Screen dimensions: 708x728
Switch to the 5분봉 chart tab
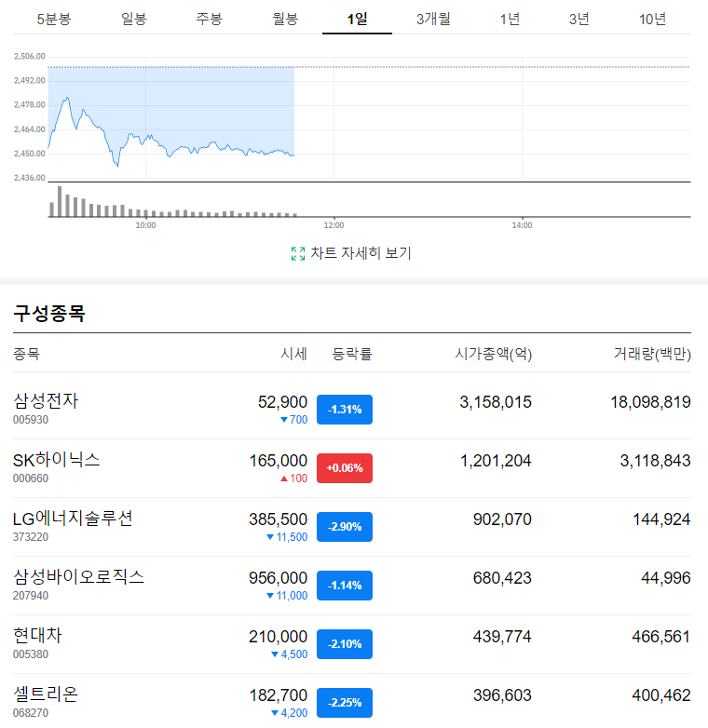[53, 19]
